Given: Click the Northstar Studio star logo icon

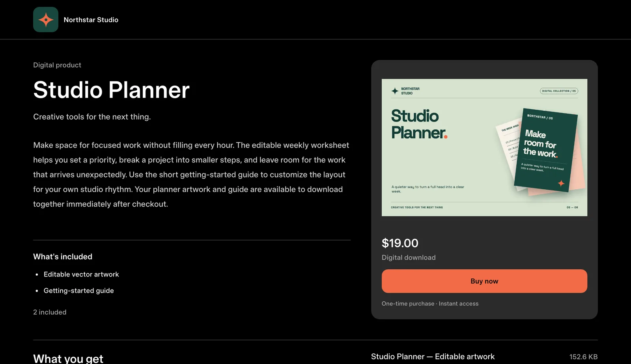Looking at the screenshot, I should coord(46,19).
